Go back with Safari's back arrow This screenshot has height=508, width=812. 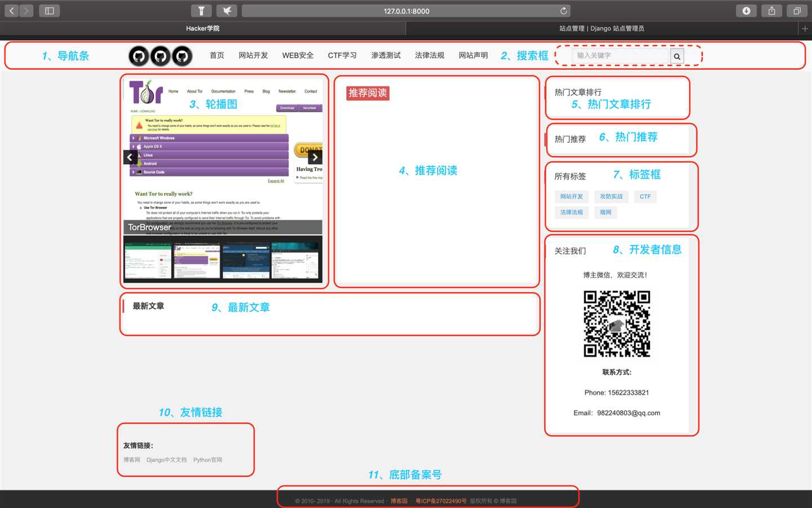12,11
